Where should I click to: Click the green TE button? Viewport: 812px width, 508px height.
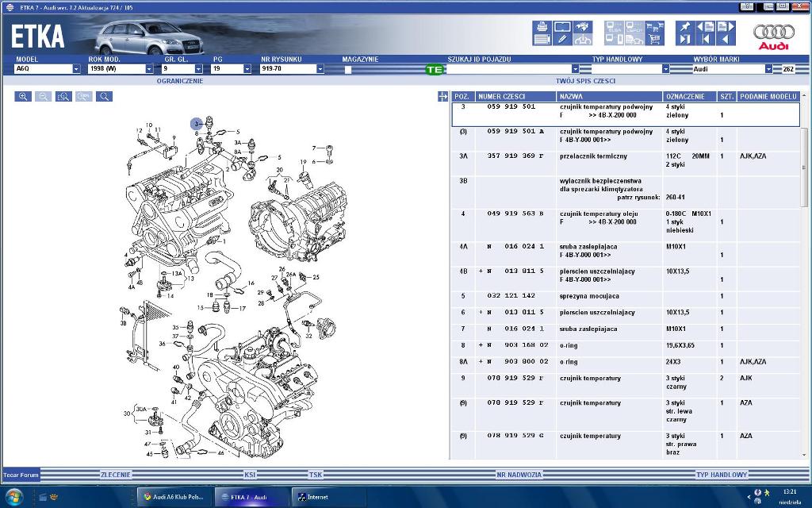pyautogui.click(x=435, y=70)
